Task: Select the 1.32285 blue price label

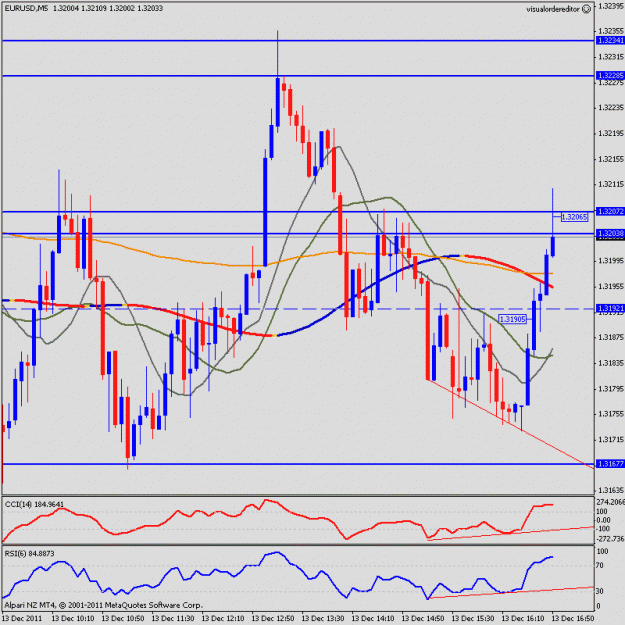Action: (610, 76)
